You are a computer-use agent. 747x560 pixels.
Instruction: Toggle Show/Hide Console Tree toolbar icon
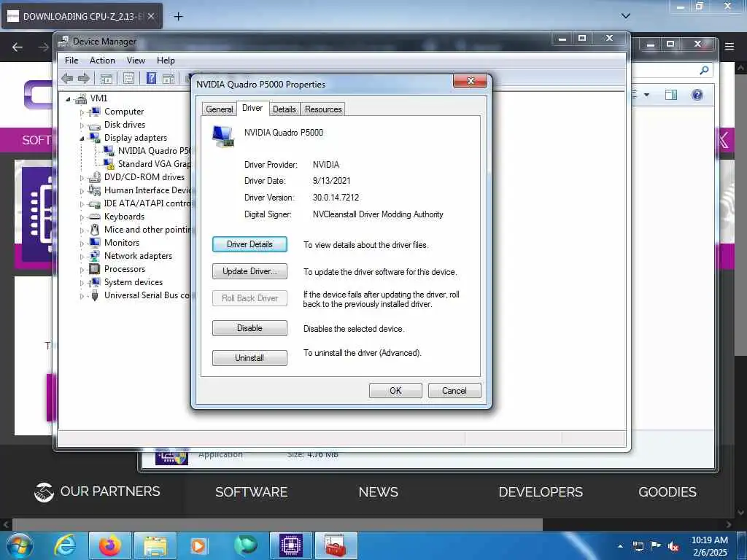(x=107, y=79)
